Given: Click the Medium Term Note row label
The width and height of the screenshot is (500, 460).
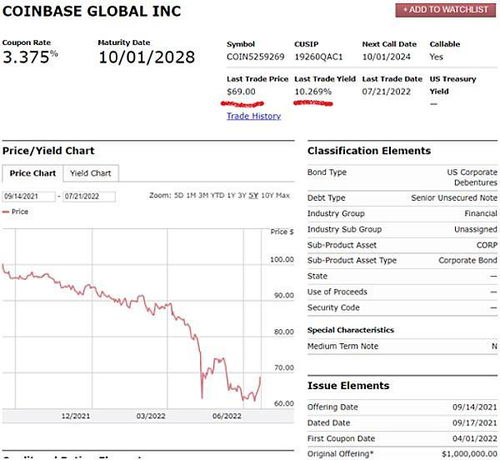Looking at the screenshot, I should 343,346.
